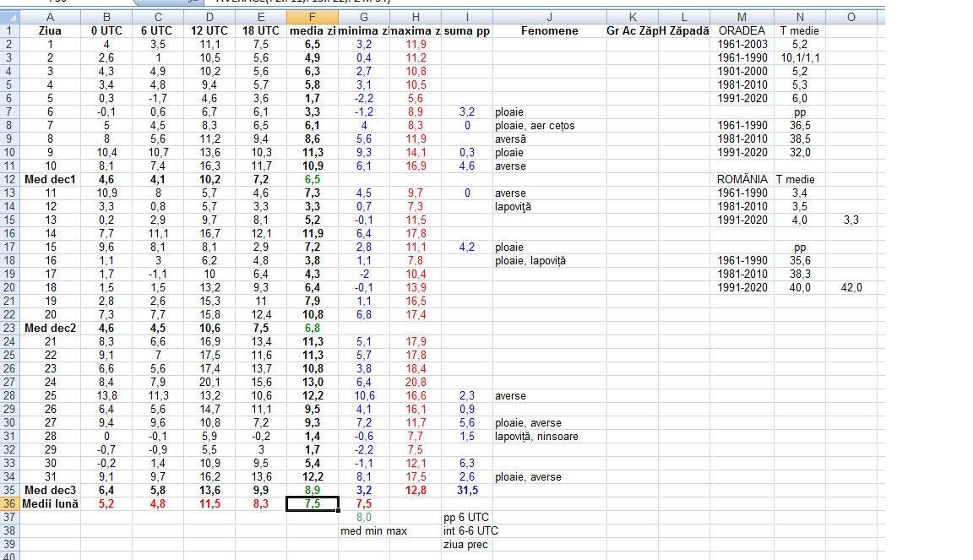This screenshot has height=560, width=973.
Task: Click the 'Ziua' header cell
Action: pos(51,31)
